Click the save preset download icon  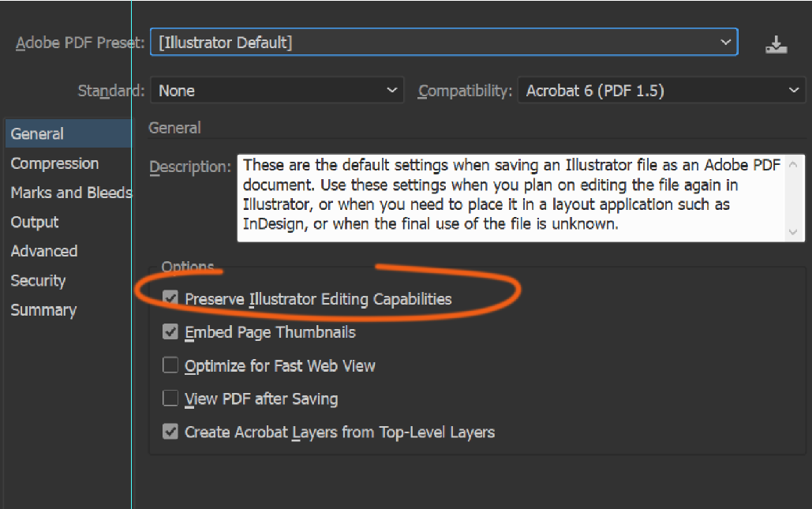[776, 44]
